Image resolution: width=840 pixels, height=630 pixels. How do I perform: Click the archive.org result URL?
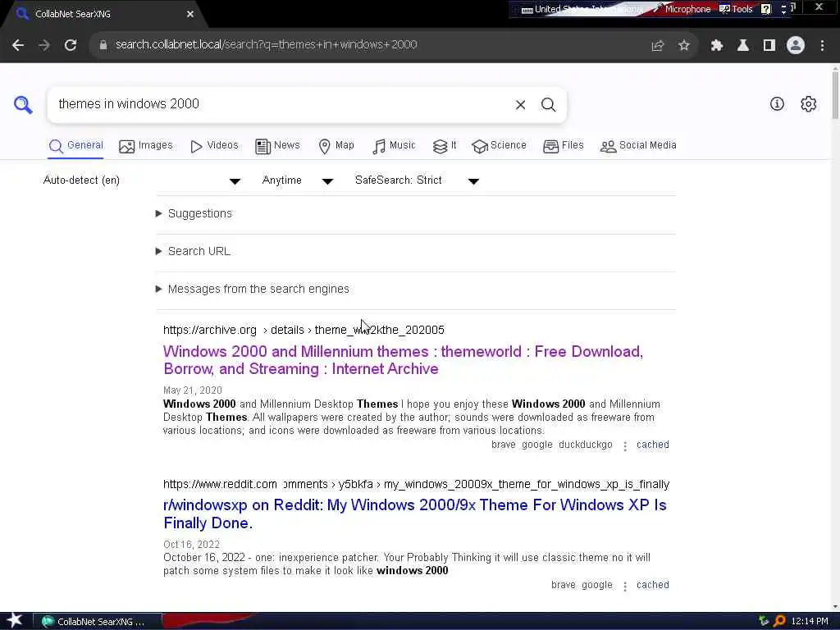click(304, 330)
